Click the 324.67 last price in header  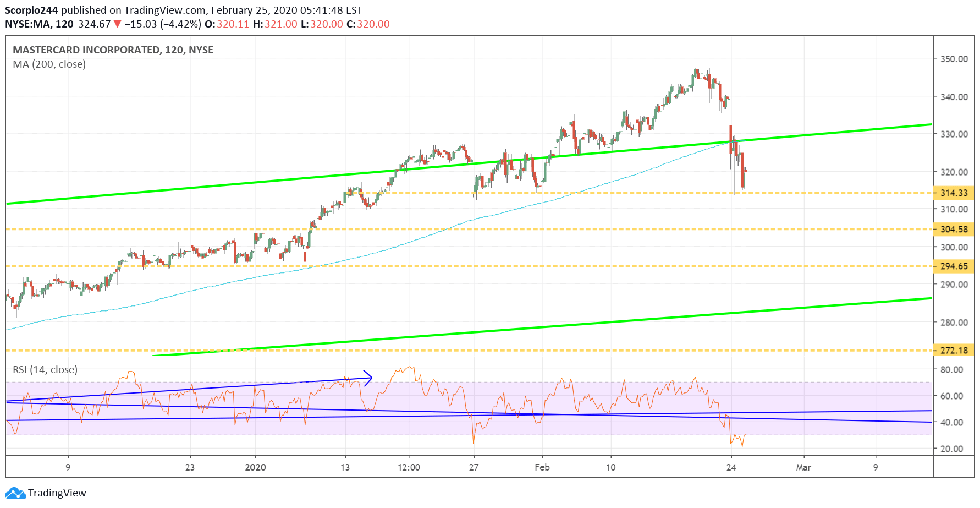pyautogui.click(x=94, y=24)
